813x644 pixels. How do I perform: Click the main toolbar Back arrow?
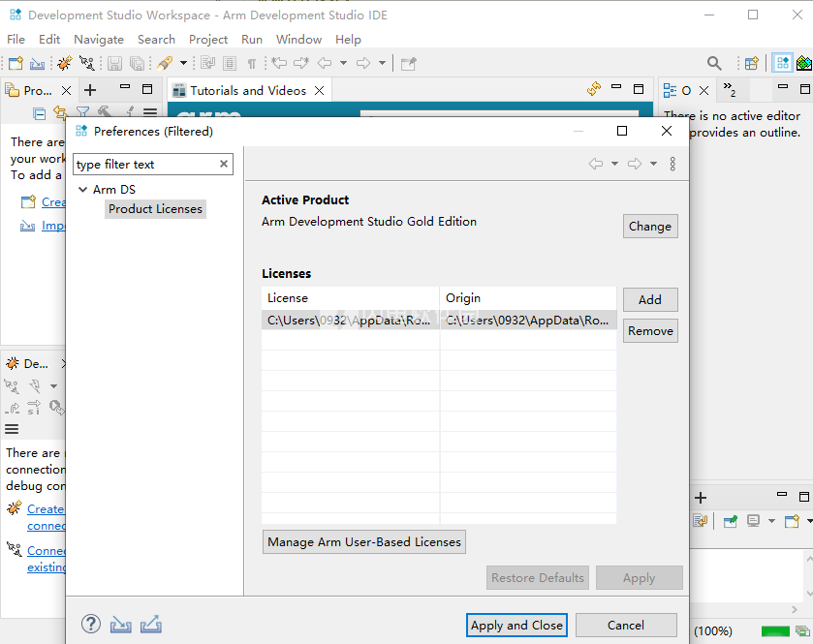(325, 63)
